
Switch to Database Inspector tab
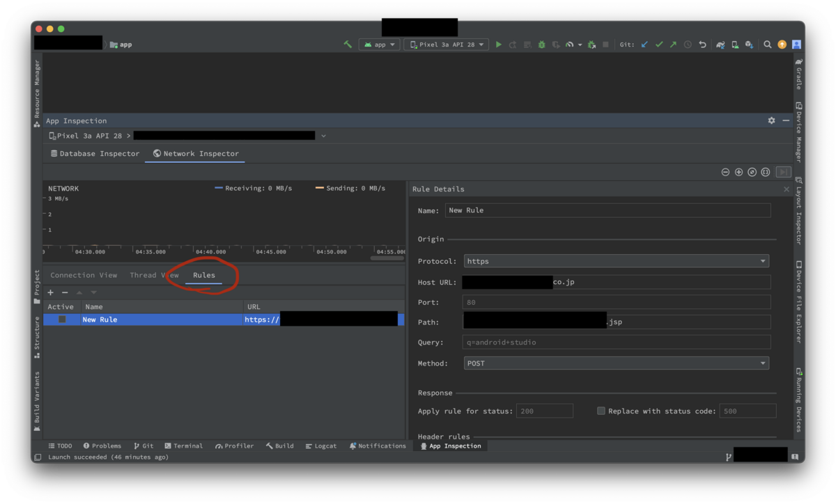95,153
